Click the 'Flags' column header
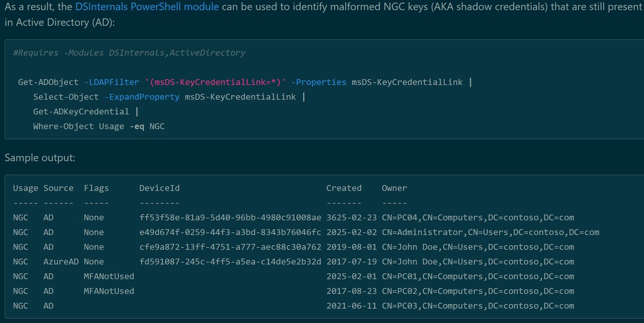 click(x=96, y=188)
